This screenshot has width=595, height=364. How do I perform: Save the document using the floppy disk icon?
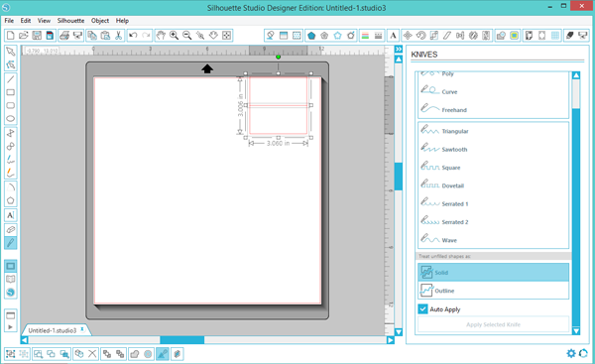(x=37, y=36)
